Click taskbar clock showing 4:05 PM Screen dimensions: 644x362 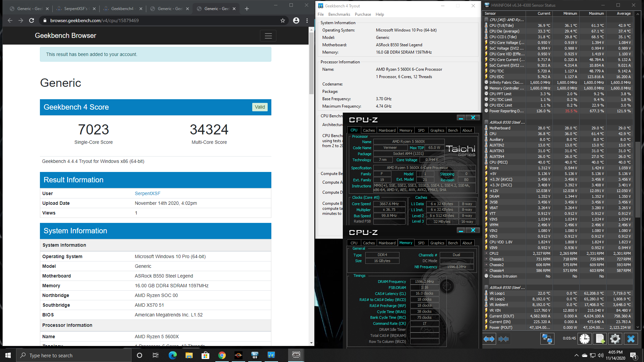[615, 355]
